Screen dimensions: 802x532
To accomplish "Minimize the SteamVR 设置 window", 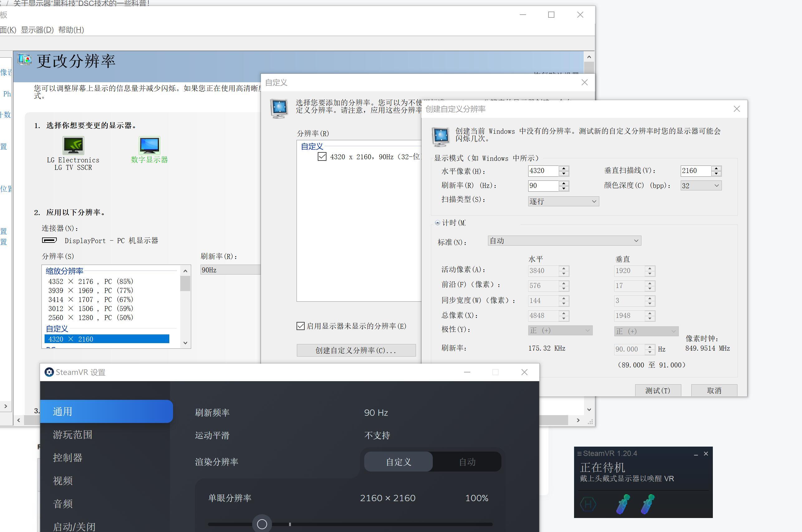I will coord(467,372).
